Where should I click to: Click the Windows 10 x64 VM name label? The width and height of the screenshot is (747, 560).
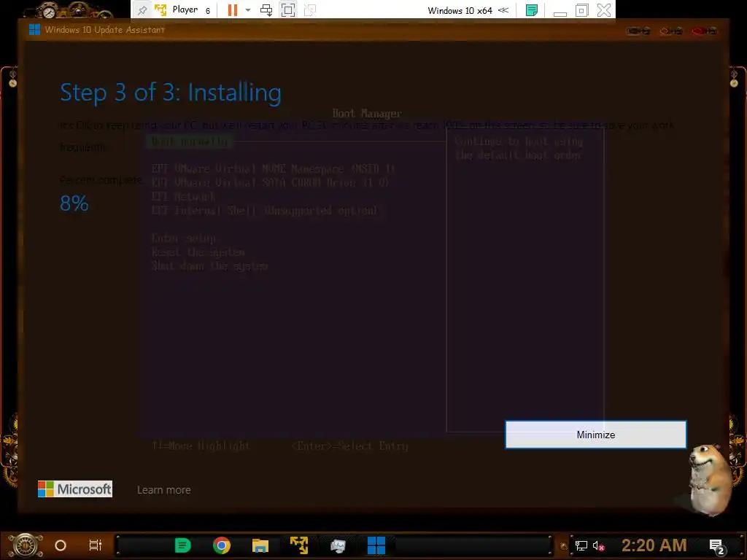[x=460, y=10]
